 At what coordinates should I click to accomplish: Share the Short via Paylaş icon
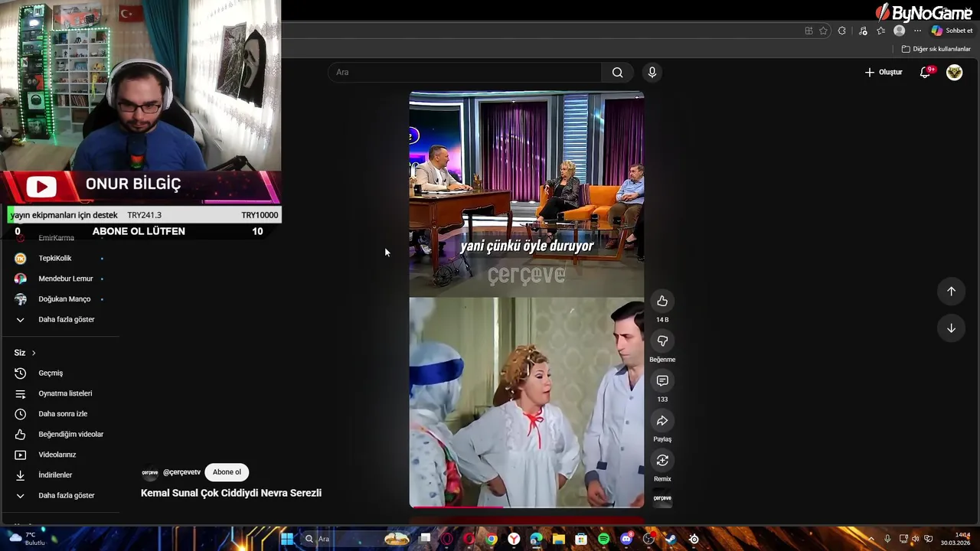pos(662,420)
